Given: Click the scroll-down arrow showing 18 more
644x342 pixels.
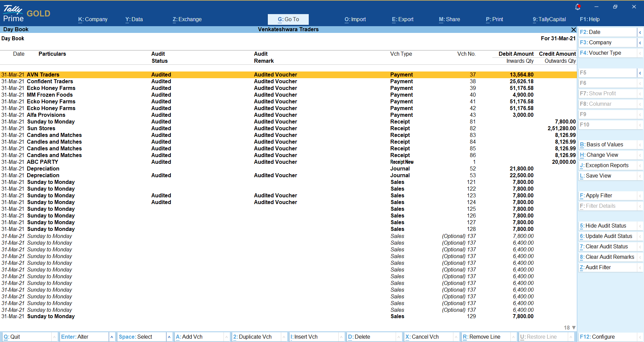Looking at the screenshot, I should pos(574,328).
